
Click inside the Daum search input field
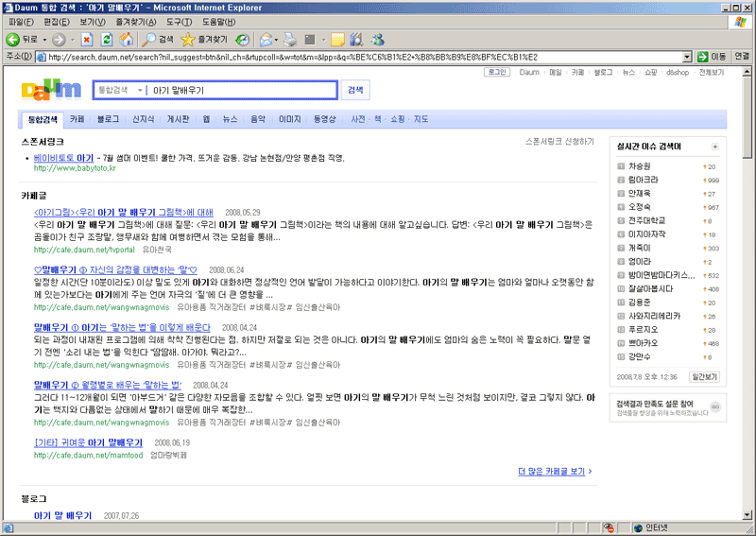[x=243, y=90]
